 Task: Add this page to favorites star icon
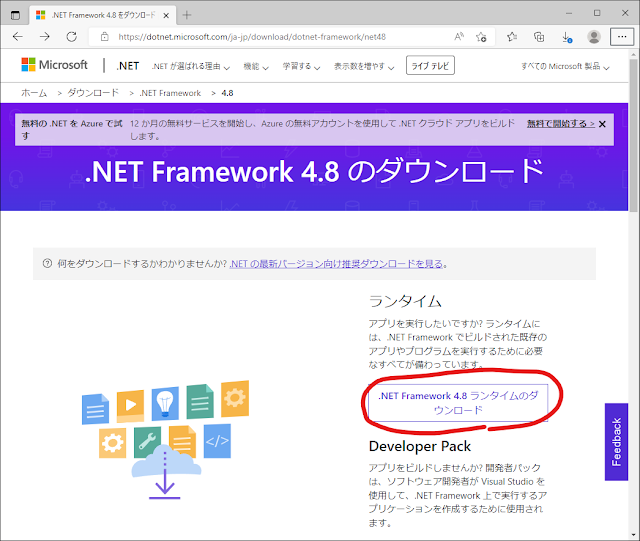click(x=481, y=37)
